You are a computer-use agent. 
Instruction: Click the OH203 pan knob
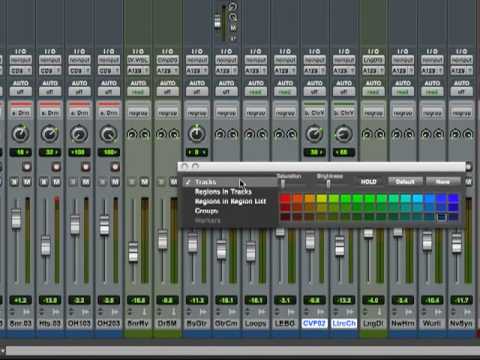tap(109, 134)
